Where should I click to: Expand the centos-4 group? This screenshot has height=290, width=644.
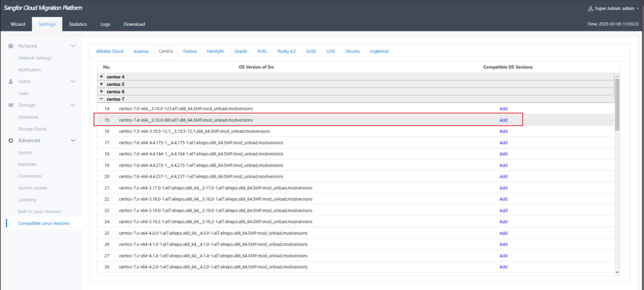click(101, 77)
